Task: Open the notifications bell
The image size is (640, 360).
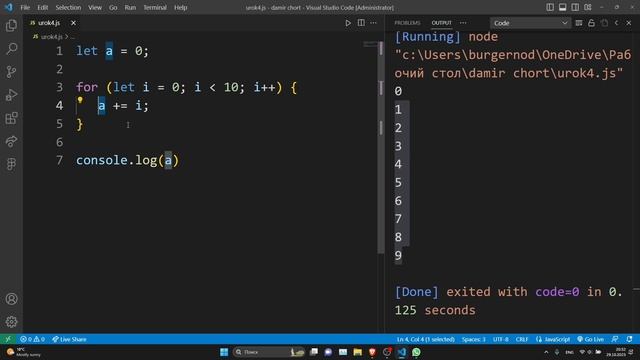Action: coord(630,339)
